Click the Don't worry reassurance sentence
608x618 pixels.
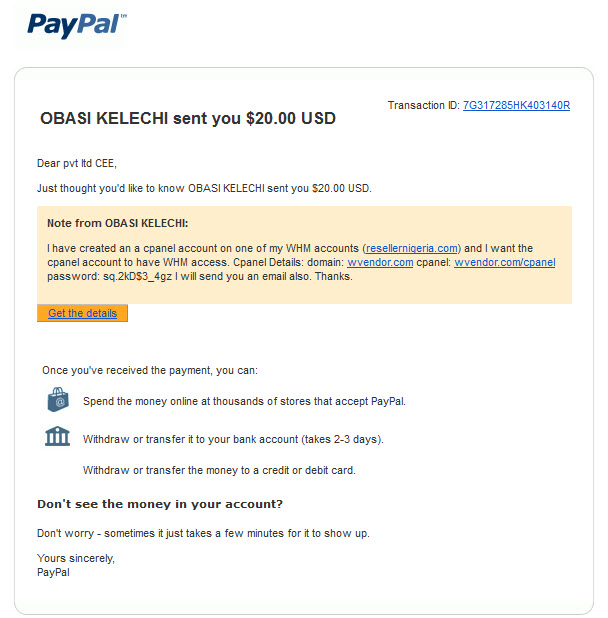(x=203, y=533)
